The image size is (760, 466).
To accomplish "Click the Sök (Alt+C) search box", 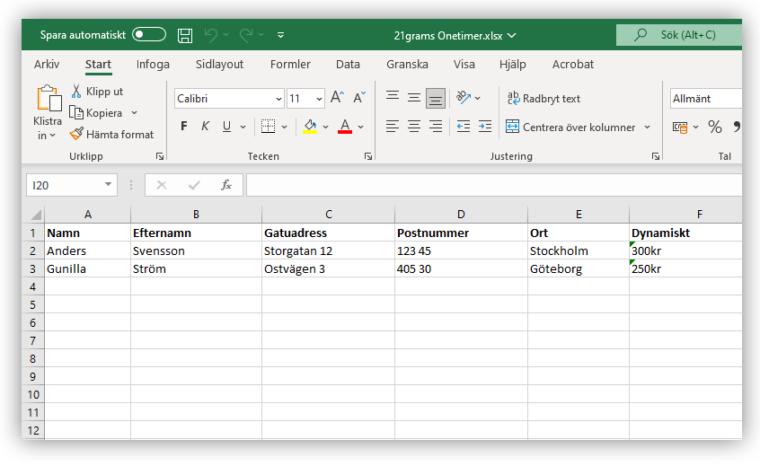I will tap(679, 35).
